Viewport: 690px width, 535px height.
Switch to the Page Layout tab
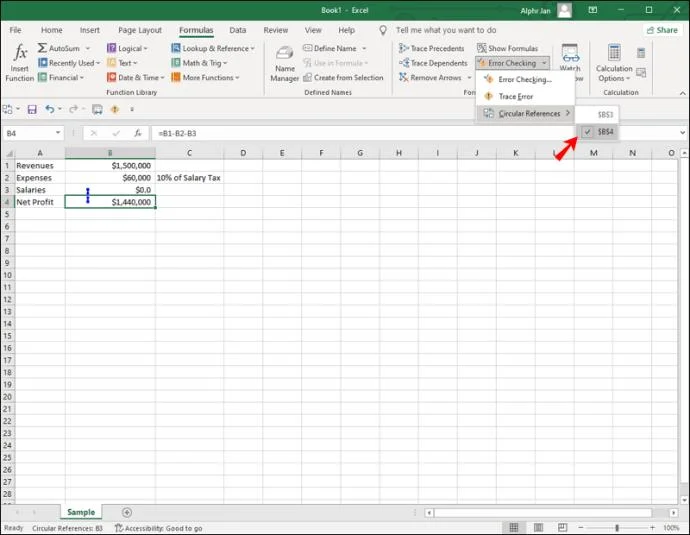[140, 30]
